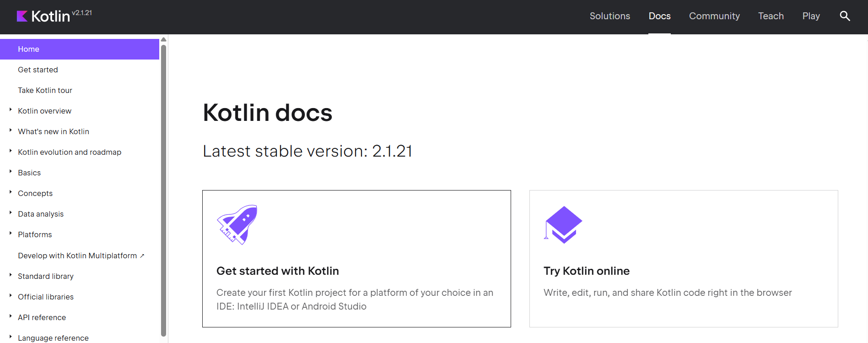Click the graduation cap icon in Try Kotlin online card

click(x=563, y=224)
